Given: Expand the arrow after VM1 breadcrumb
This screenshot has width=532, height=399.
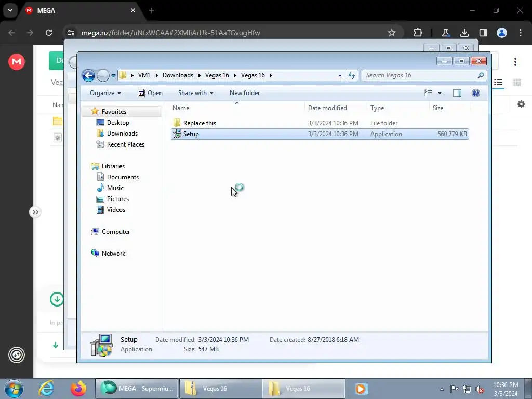Looking at the screenshot, I should pyautogui.click(x=156, y=75).
